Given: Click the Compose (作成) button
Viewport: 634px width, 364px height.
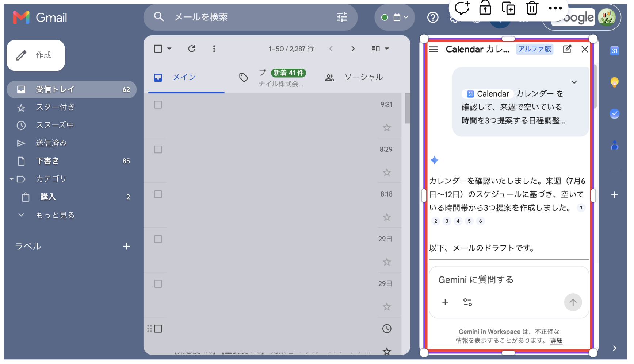Looking at the screenshot, I should [x=36, y=55].
